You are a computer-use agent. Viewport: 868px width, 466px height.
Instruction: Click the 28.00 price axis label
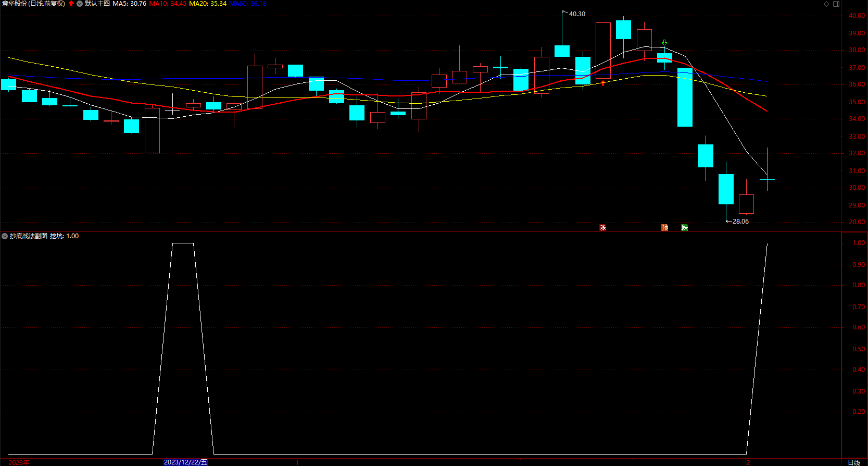[x=857, y=222]
